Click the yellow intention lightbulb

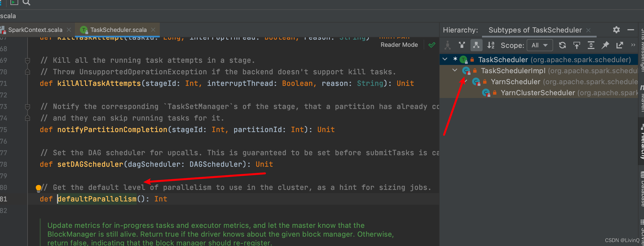39,188
